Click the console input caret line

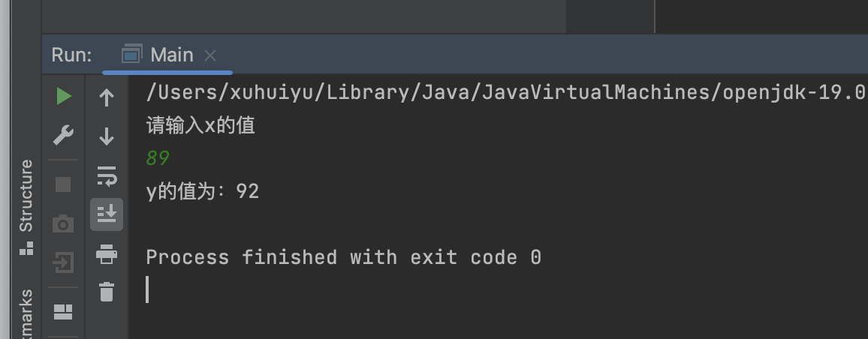[148, 289]
